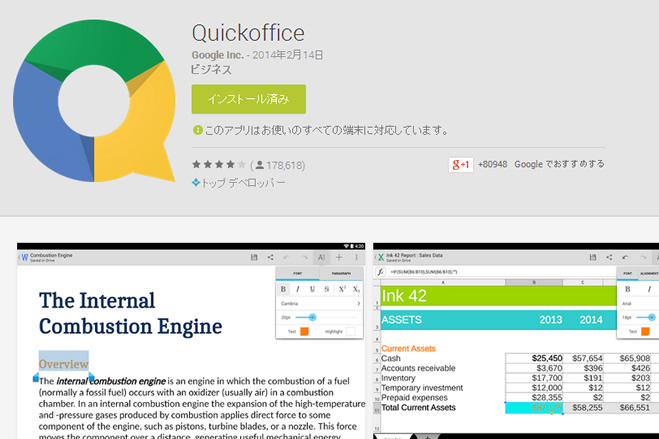The width and height of the screenshot is (659, 439).
Task: Click the Cash value $25,450 cell
Action: point(534,358)
